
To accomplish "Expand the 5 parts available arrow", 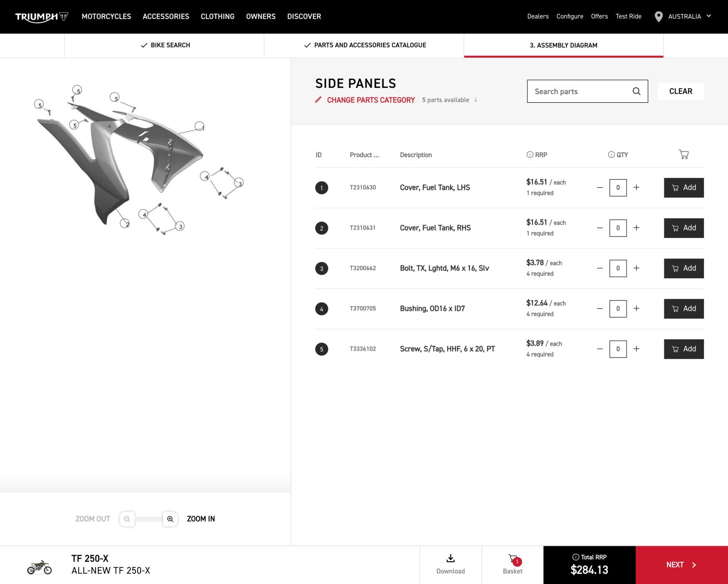I will coord(475,100).
